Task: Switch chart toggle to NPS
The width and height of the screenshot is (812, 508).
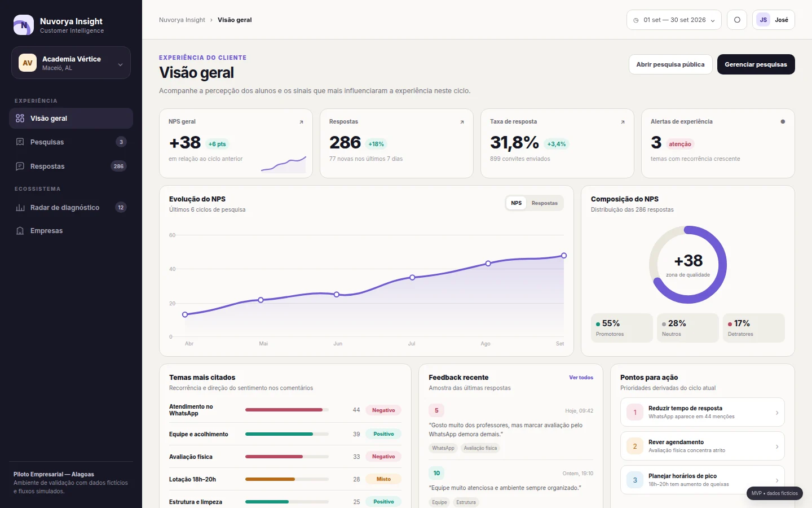Action: [517, 203]
